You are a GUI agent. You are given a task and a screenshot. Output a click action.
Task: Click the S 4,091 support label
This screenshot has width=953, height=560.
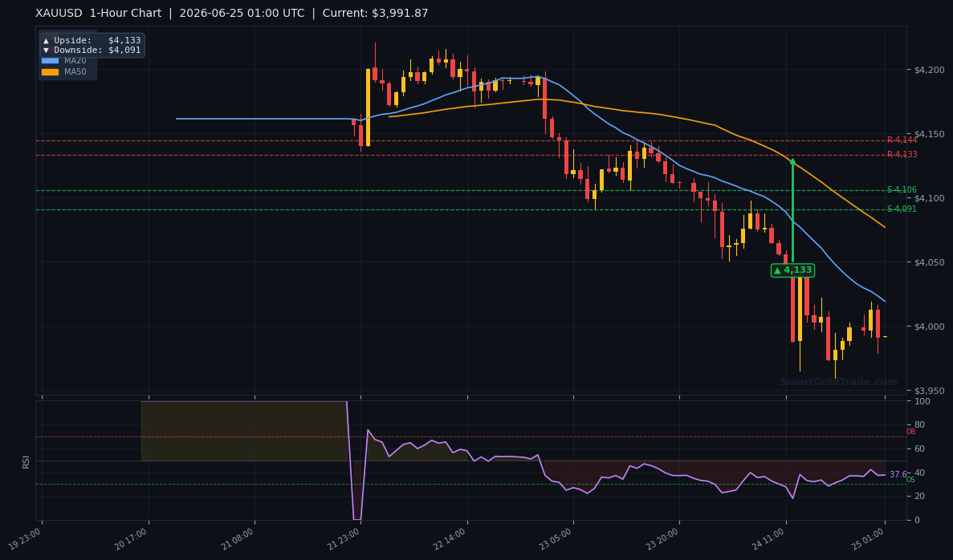[x=902, y=209]
